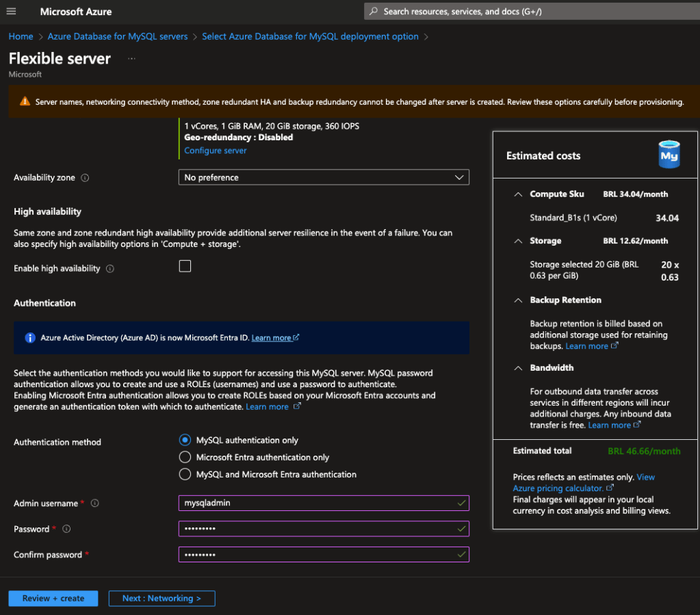Collapse the Compute Sku cost section
Screen dimensions: 700x615
click(x=518, y=194)
